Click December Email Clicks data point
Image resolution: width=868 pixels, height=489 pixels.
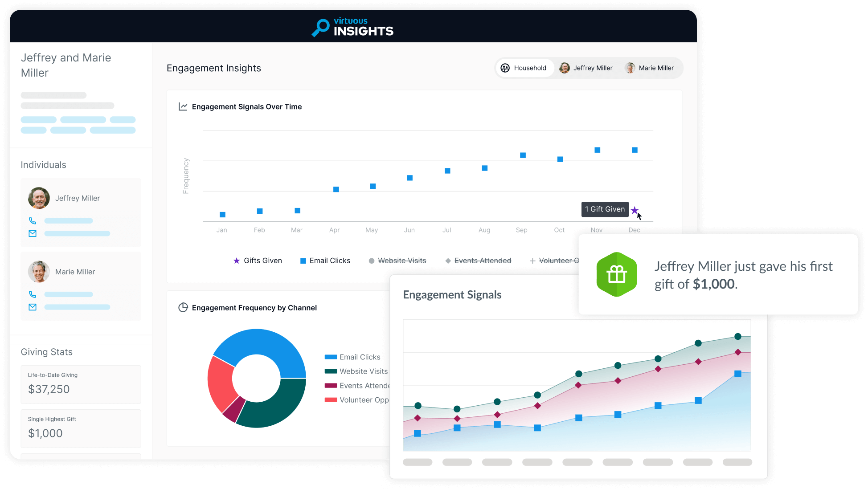(x=635, y=150)
